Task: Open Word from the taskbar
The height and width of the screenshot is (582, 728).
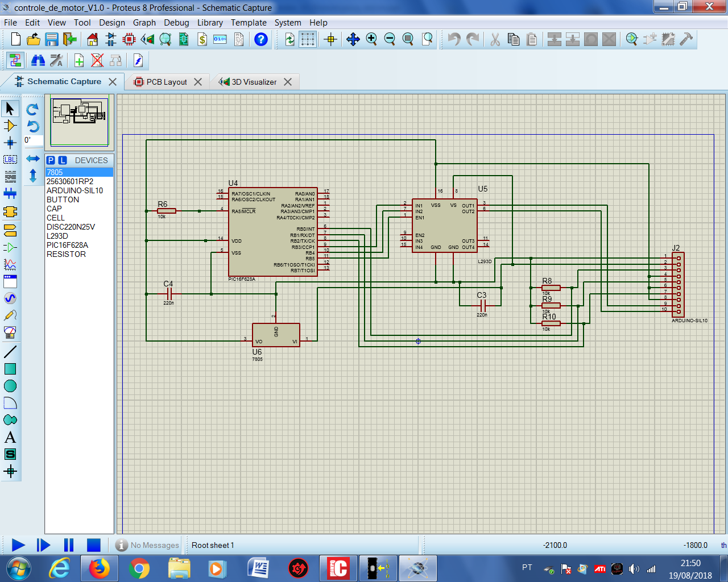Action: point(258,568)
